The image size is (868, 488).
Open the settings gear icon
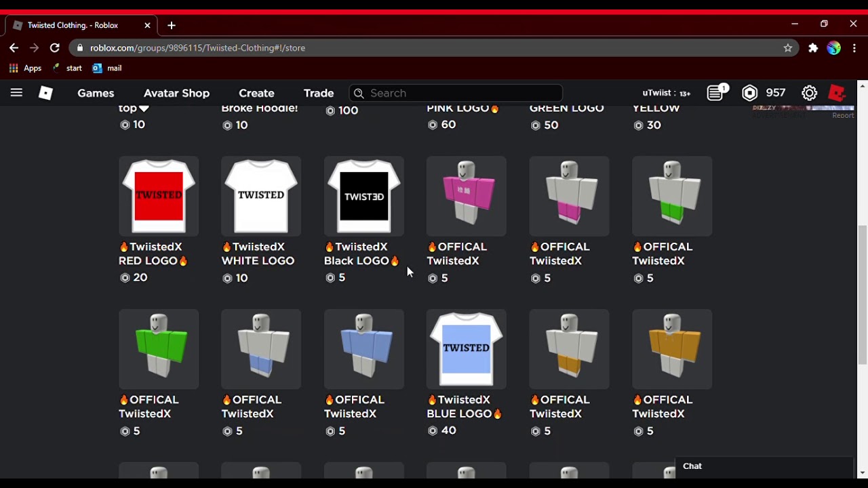(809, 93)
